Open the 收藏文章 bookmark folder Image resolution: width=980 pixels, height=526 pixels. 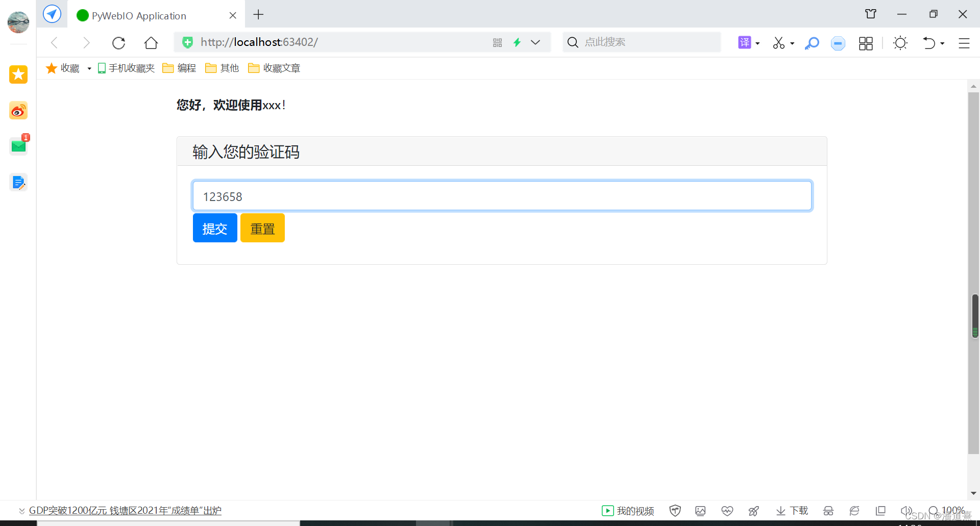274,68
